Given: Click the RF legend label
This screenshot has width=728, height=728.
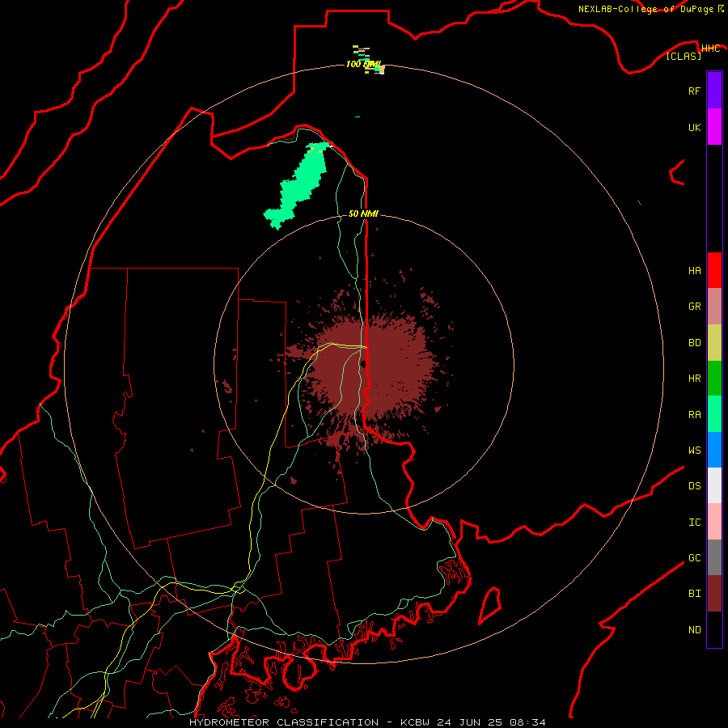Looking at the screenshot, I should coord(694,91).
